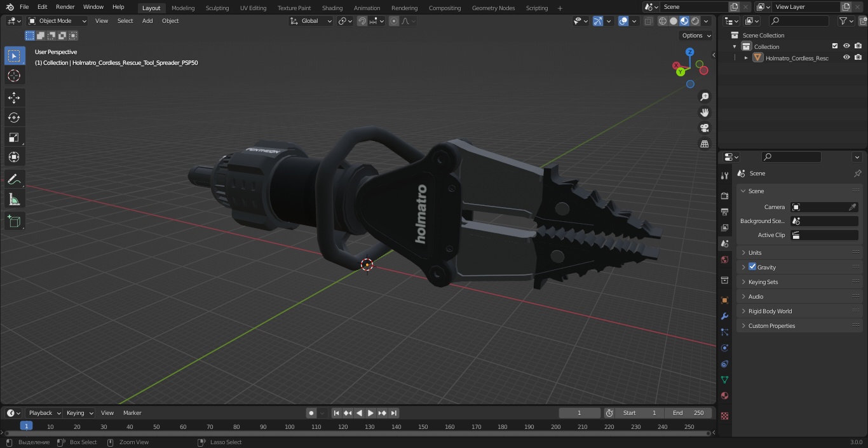Open the Global transform orientation dropdown
This screenshot has height=448, width=868.
311,21
